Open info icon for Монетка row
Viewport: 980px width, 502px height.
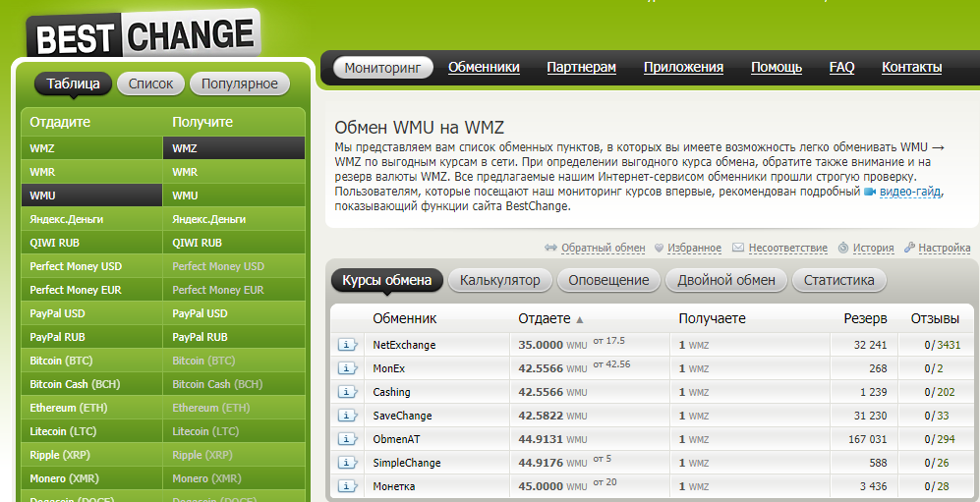click(348, 486)
